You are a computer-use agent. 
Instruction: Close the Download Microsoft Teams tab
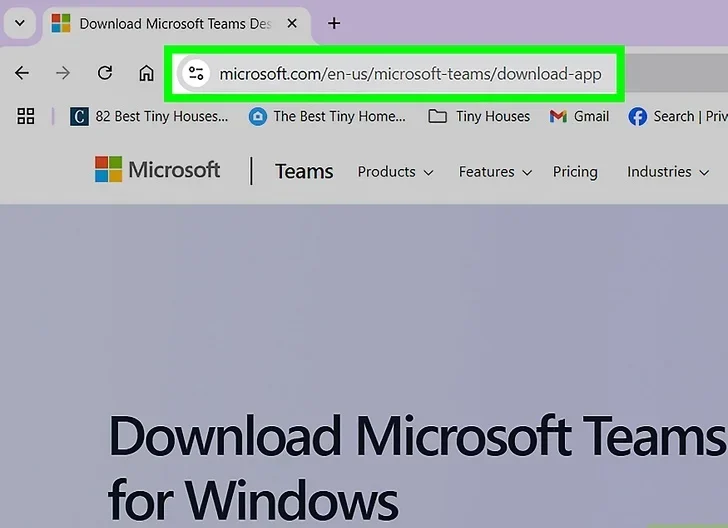(x=292, y=23)
